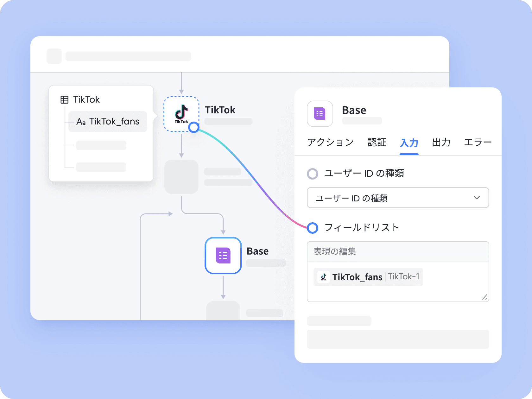
Task: Click the Base node title in the workflow
Action: (257, 251)
